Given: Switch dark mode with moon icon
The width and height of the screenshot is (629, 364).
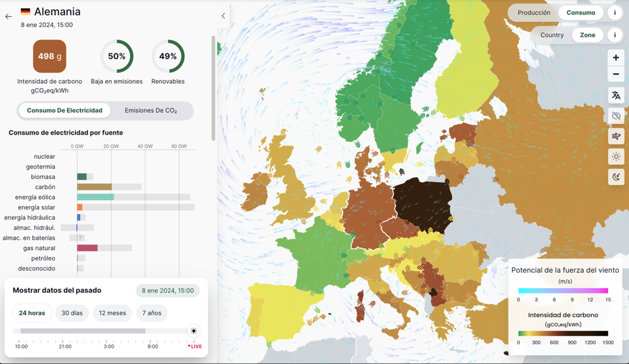Looking at the screenshot, I should pos(616,177).
